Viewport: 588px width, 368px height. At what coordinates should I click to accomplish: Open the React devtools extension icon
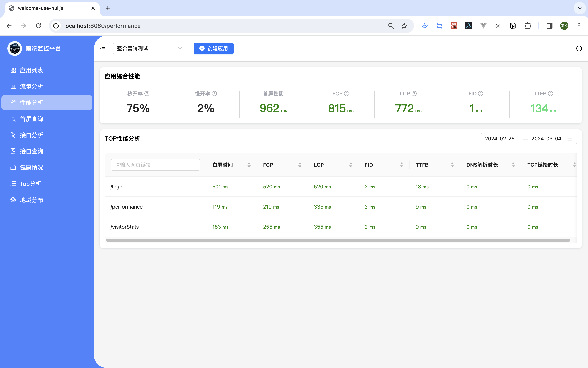[454, 26]
